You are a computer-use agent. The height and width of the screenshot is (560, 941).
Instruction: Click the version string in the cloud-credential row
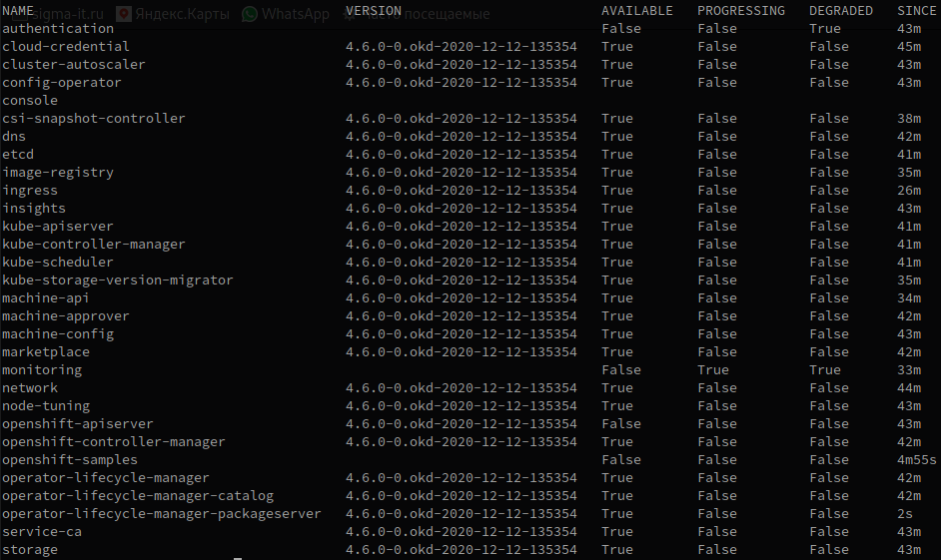point(461,47)
